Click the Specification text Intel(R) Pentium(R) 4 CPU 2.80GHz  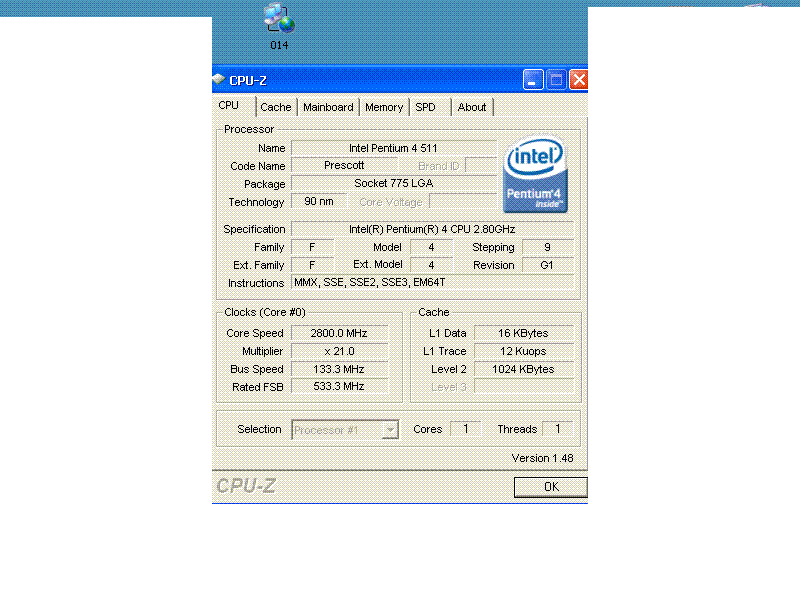(x=432, y=229)
